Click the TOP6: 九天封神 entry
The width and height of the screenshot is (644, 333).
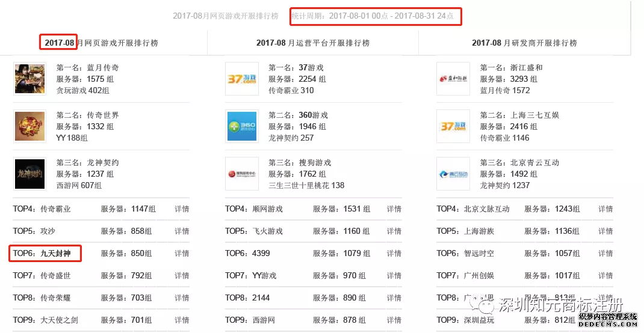point(42,254)
